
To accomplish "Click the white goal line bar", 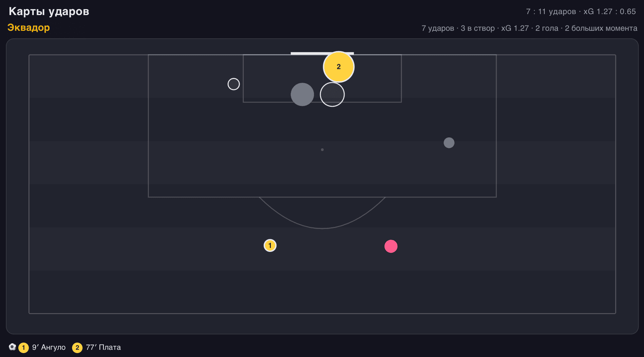I will click(322, 53).
